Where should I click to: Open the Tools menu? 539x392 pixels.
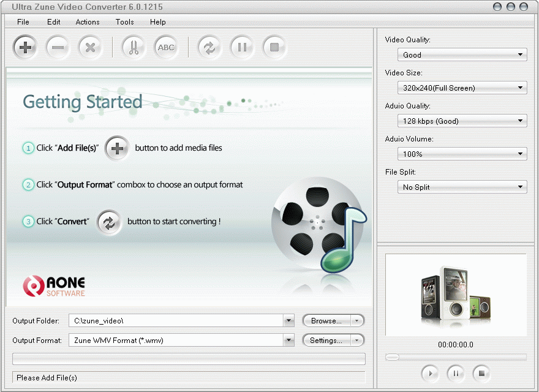(x=125, y=22)
